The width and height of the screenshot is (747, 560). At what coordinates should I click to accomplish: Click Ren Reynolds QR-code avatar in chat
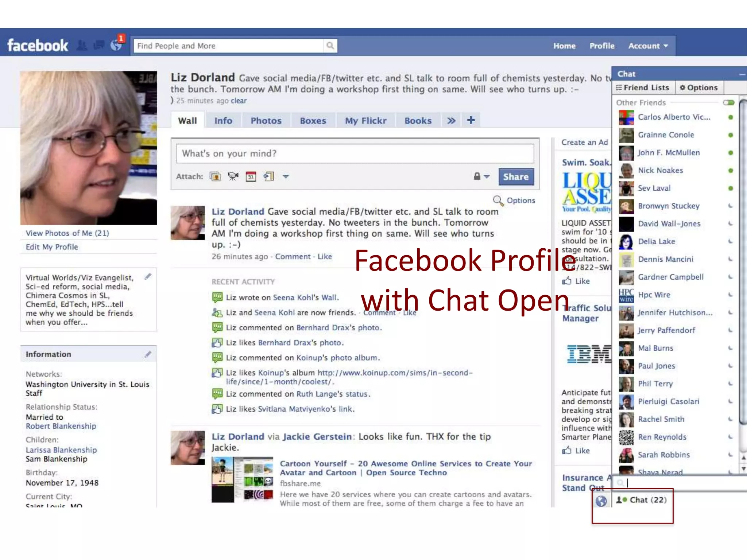(626, 437)
